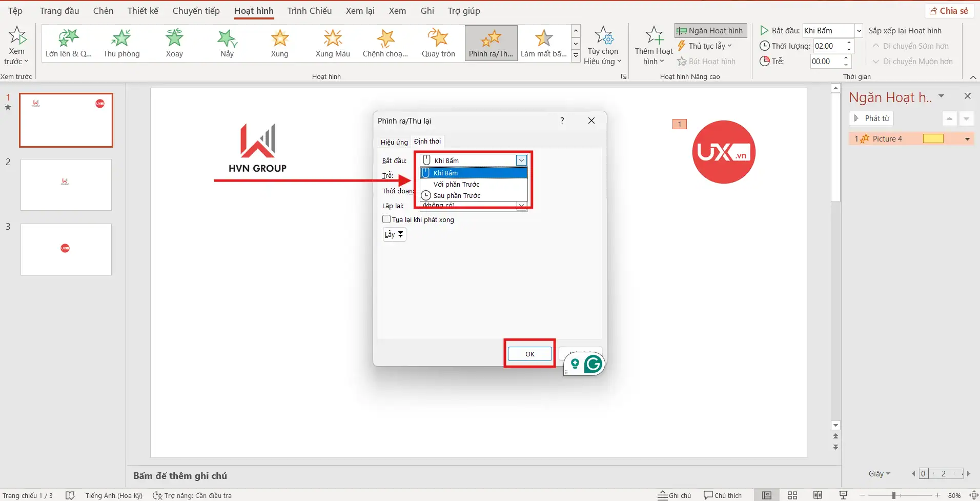Screen dimensions: 980x501
Task: Fit slide to current window icon
Action: click(x=974, y=495)
